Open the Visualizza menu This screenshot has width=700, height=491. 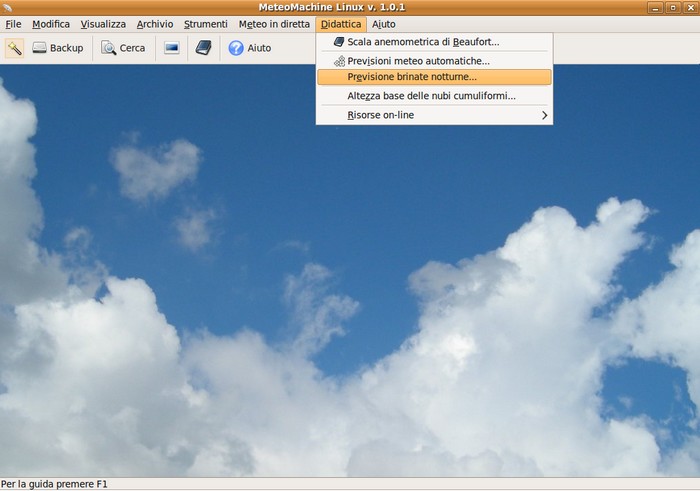click(103, 24)
